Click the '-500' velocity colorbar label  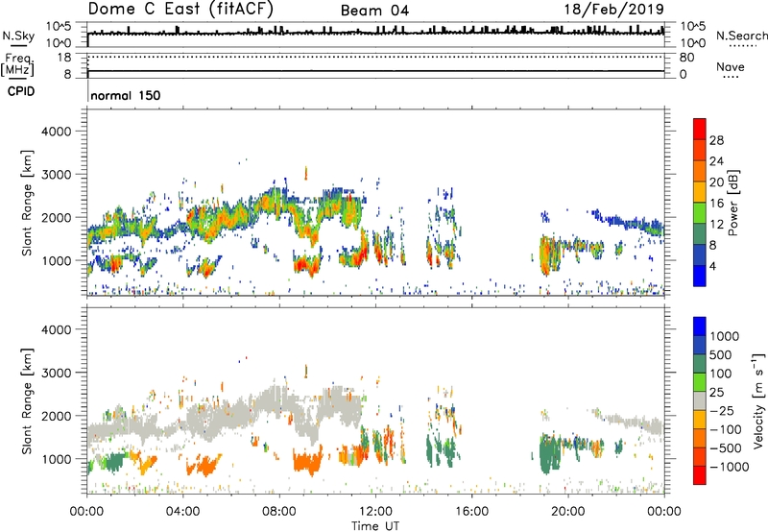point(726,448)
